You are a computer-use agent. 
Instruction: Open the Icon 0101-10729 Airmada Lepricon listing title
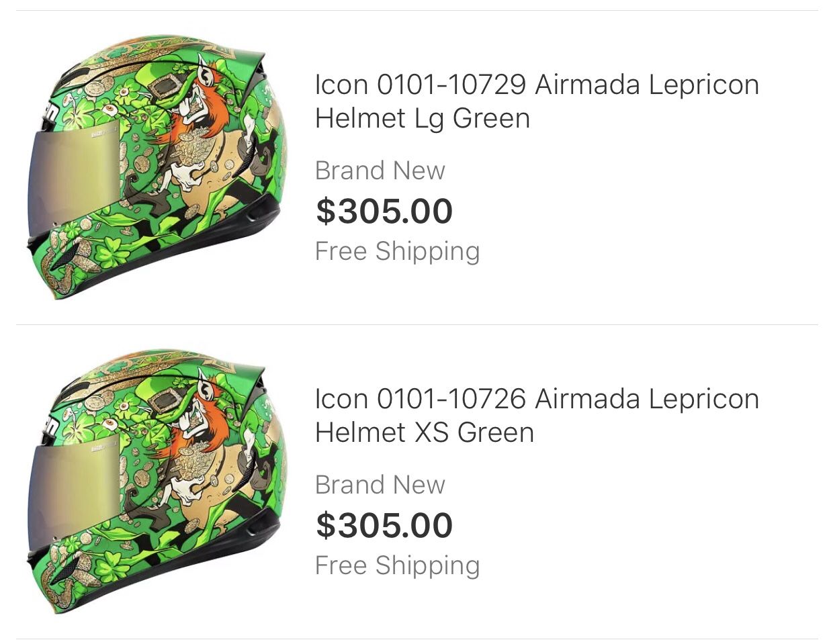(537, 101)
